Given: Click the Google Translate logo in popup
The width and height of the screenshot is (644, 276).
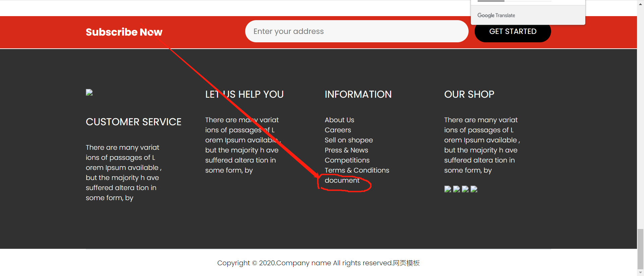Looking at the screenshot, I should click(496, 15).
